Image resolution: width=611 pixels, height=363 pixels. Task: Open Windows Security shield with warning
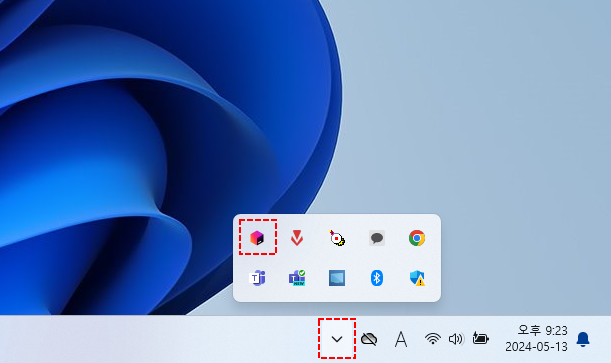tap(417, 278)
